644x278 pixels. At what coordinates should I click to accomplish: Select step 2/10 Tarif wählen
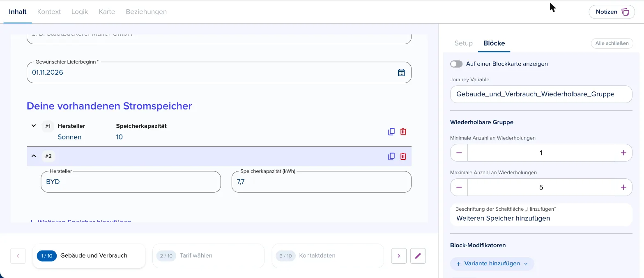coord(208,255)
